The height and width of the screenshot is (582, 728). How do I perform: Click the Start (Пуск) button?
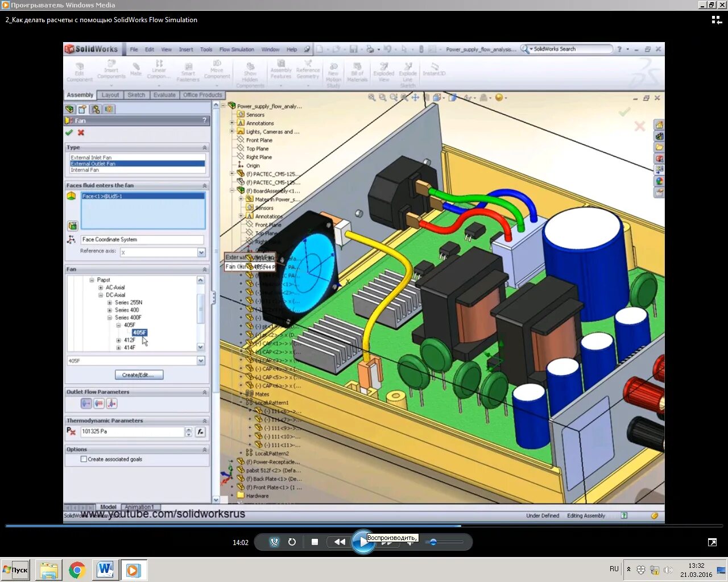click(x=16, y=569)
